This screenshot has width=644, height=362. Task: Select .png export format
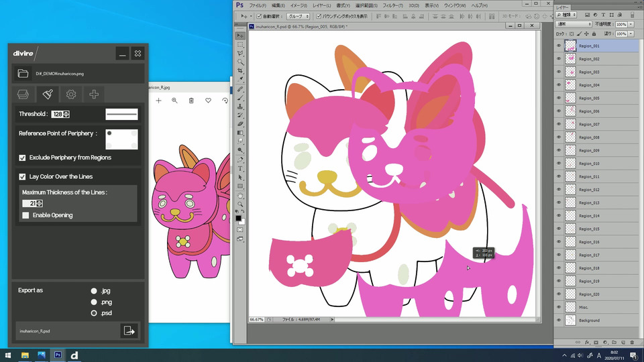pyautogui.click(x=94, y=302)
